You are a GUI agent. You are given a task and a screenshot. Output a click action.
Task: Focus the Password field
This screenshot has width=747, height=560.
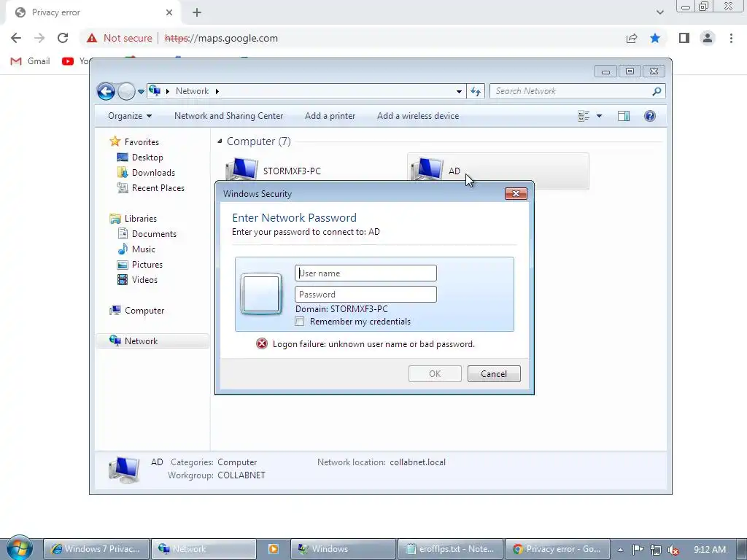tap(365, 295)
